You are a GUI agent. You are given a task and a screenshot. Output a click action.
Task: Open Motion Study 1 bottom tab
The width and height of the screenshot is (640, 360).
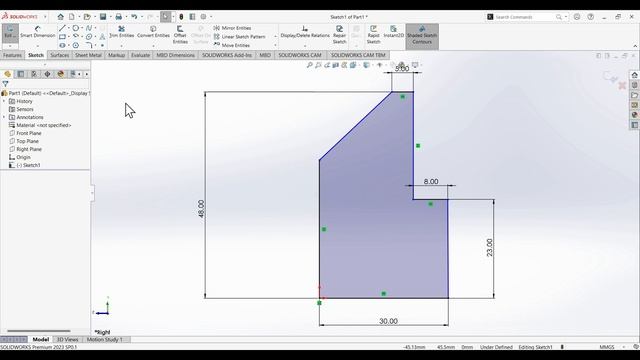tap(104, 340)
